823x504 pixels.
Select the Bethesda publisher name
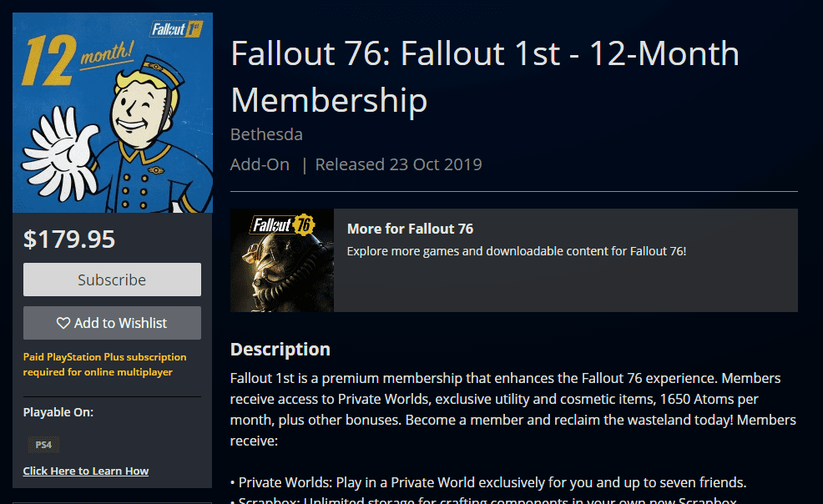click(267, 134)
